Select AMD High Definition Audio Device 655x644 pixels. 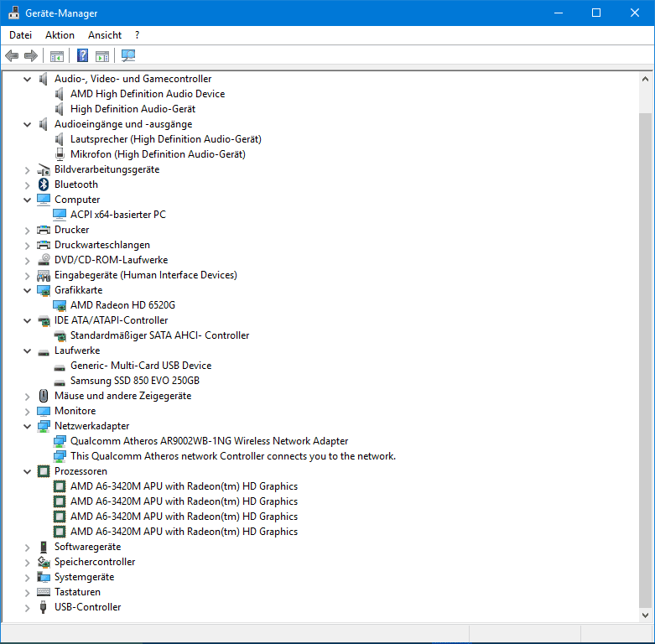click(148, 94)
